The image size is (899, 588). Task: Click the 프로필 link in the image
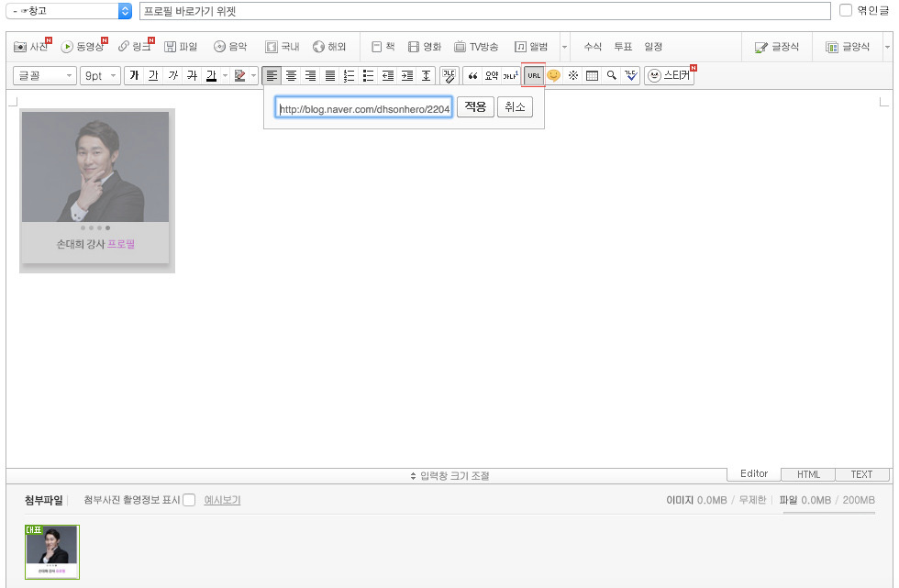click(121, 244)
